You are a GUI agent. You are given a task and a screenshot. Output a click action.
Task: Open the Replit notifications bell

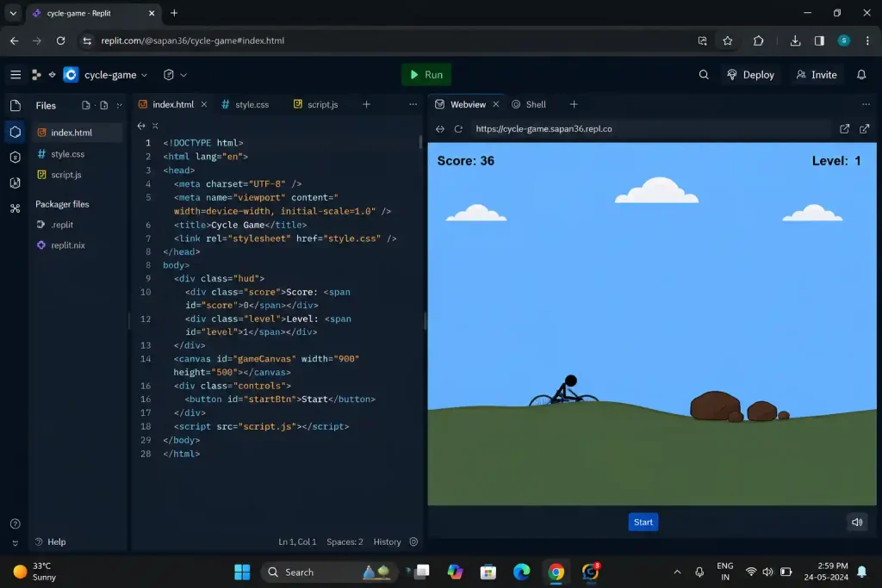pos(861,75)
